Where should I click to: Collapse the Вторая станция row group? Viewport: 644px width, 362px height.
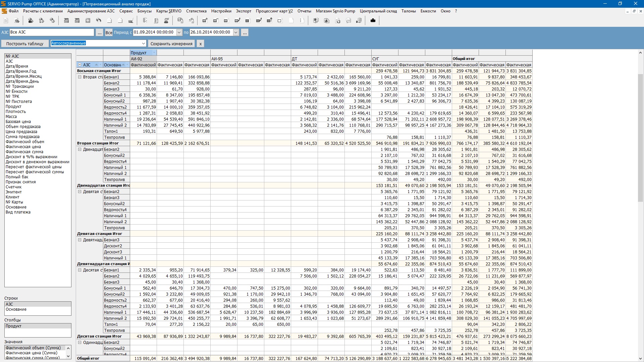[x=80, y=77]
